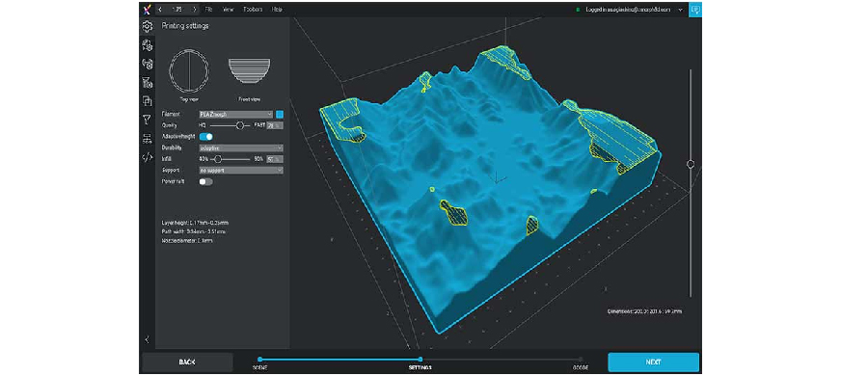The width and height of the screenshot is (868, 376).
Task: Open the Support dropdown
Action: pyautogui.click(x=241, y=171)
